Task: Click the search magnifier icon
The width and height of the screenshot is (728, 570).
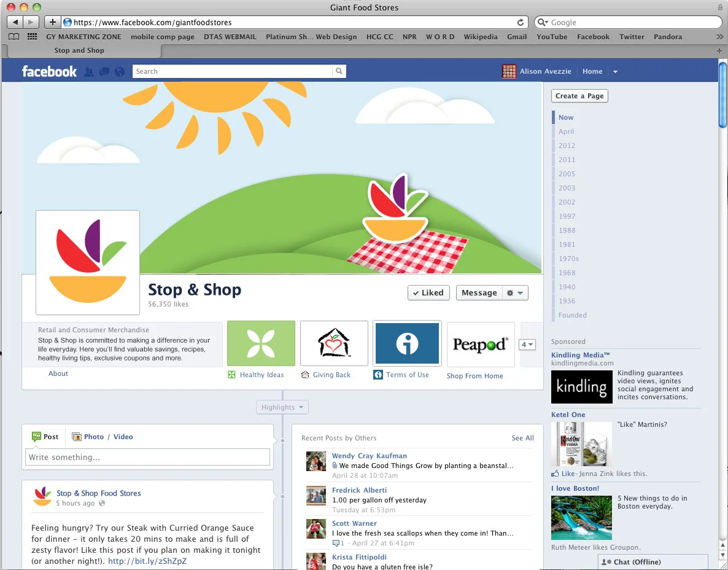Action: (x=339, y=71)
